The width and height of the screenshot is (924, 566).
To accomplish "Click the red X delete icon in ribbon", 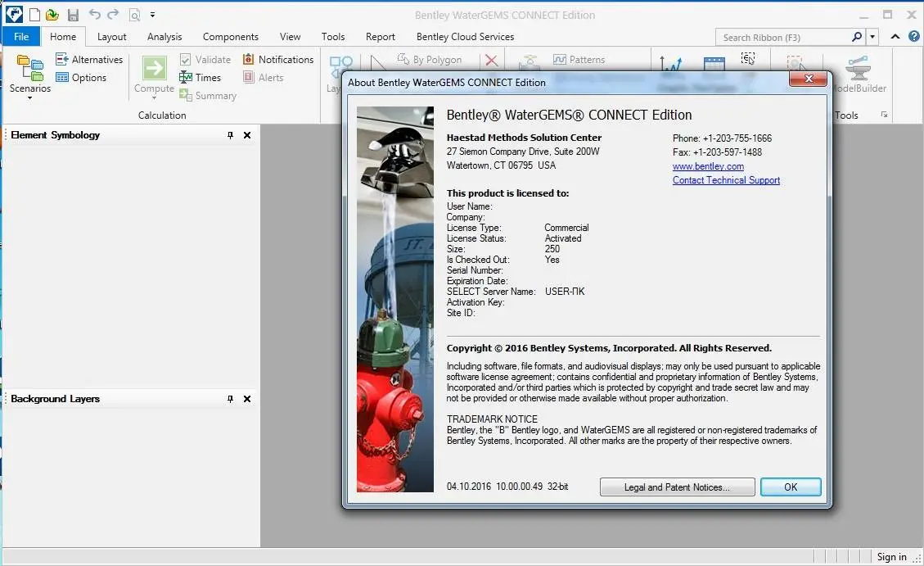I will click(492, 60).
